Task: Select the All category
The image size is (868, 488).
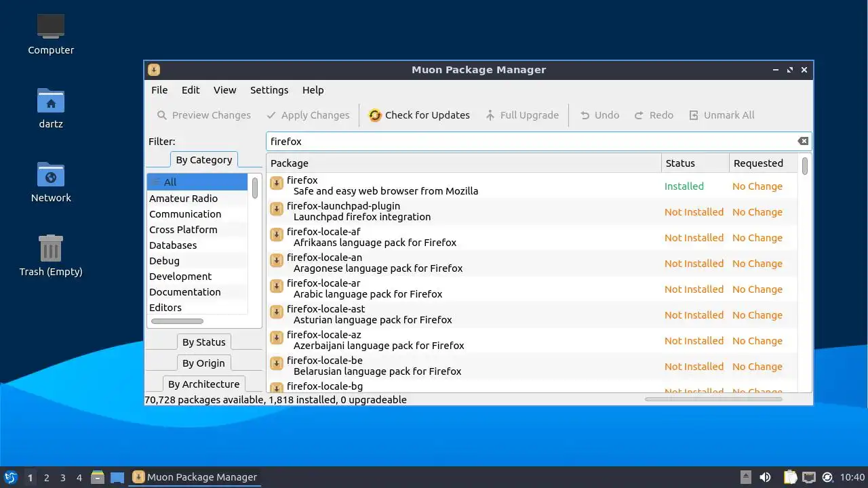Action: (x=197, y=182)
